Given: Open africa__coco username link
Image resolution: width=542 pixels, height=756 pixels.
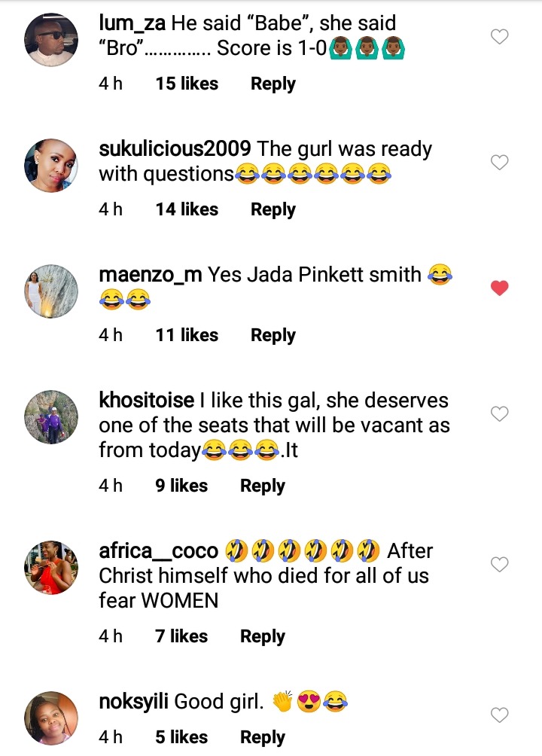Looking at the screenshot, I should (159, 551).
